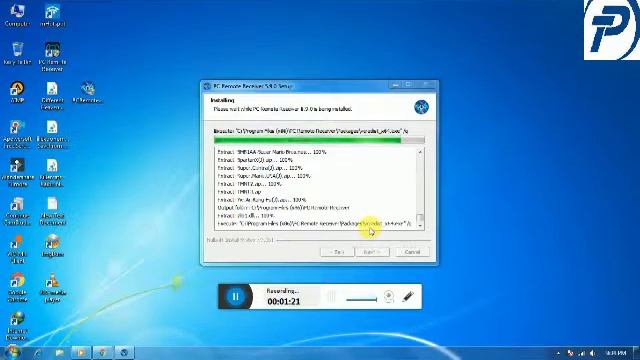Open the taskbar clock

pyautogui.click(x=616, y=353)
